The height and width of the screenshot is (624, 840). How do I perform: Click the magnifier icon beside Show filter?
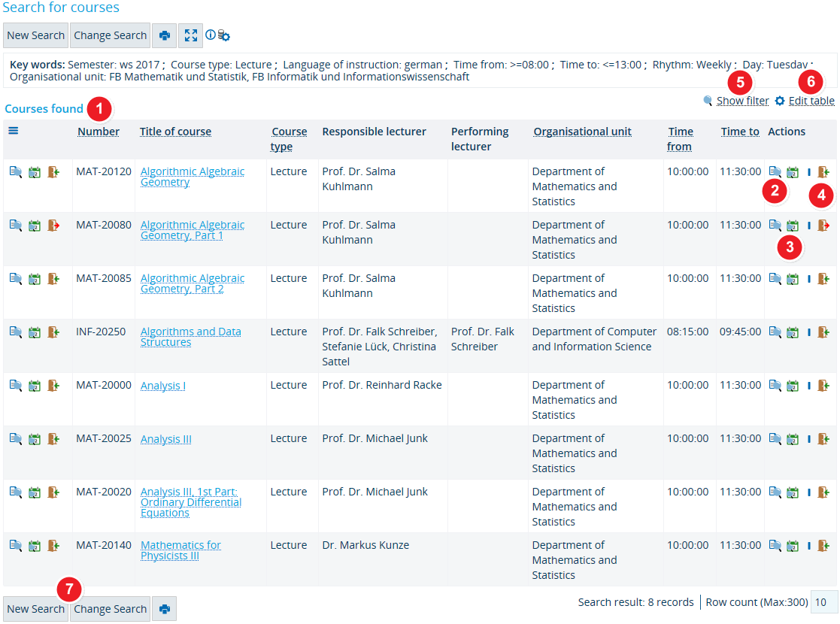[708, 101]
